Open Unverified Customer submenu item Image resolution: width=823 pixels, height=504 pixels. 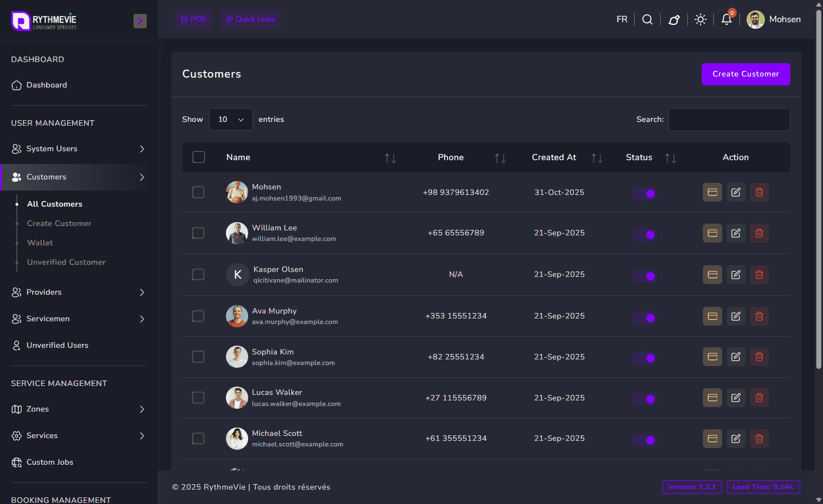point(66,263)
